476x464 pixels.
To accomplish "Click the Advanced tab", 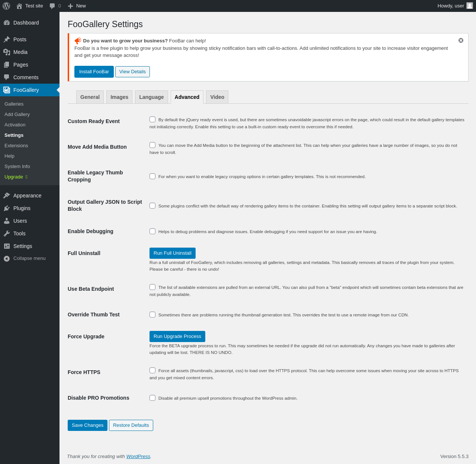I will pos(187,97).
